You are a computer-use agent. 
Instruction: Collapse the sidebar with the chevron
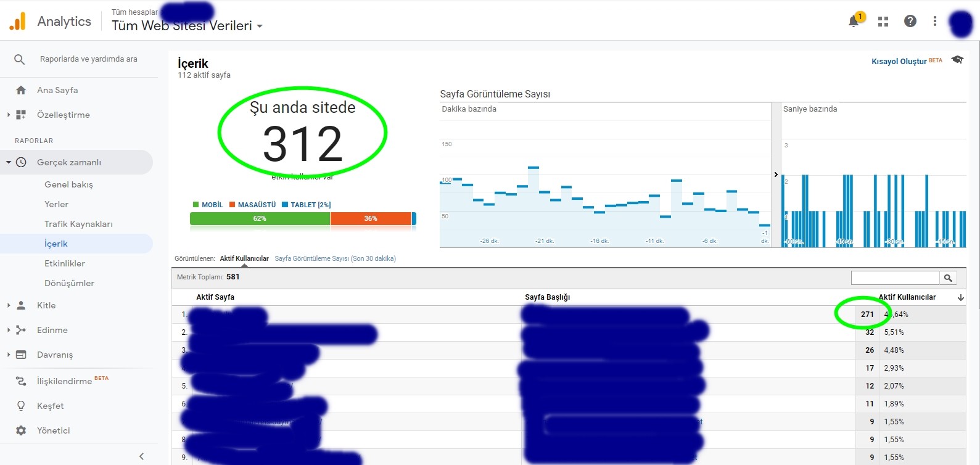[x=141, y=456]
